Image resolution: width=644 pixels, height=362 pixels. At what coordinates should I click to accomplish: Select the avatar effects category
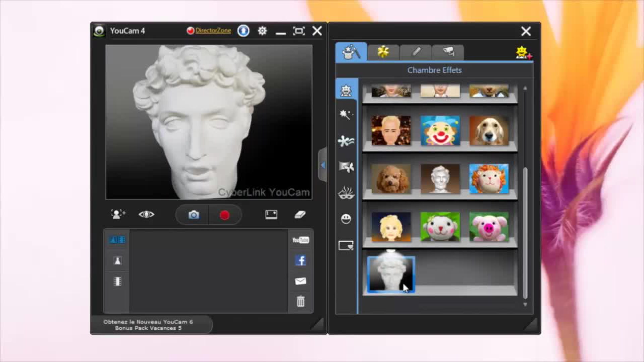(x=346, y=90)
